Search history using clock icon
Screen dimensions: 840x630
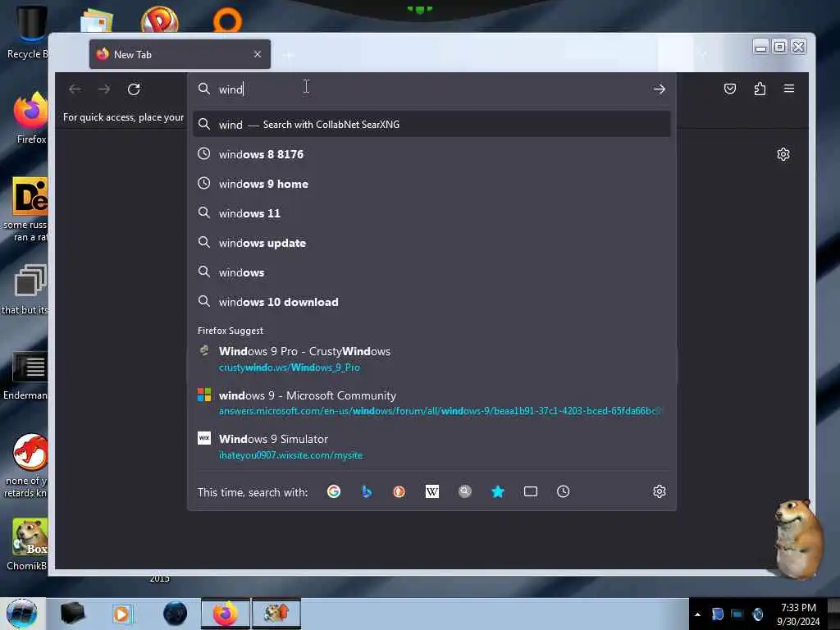(563, 491)
